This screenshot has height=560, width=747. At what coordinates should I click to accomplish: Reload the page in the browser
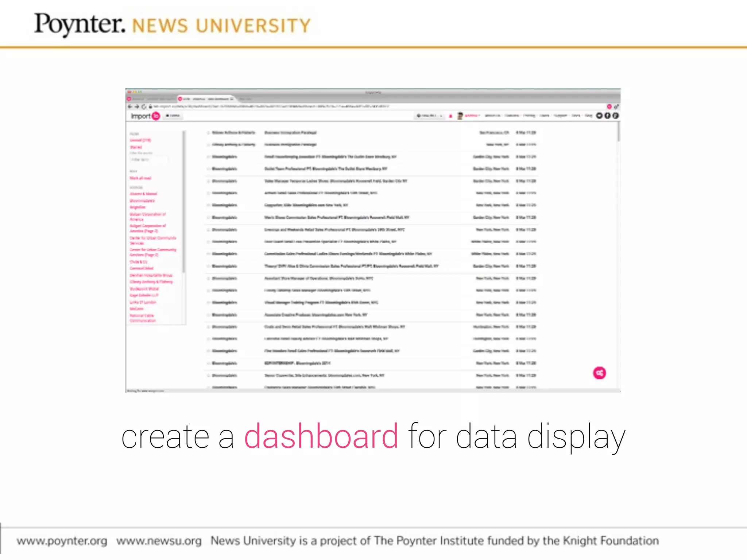pyautogui.click(x=144, y=107)
